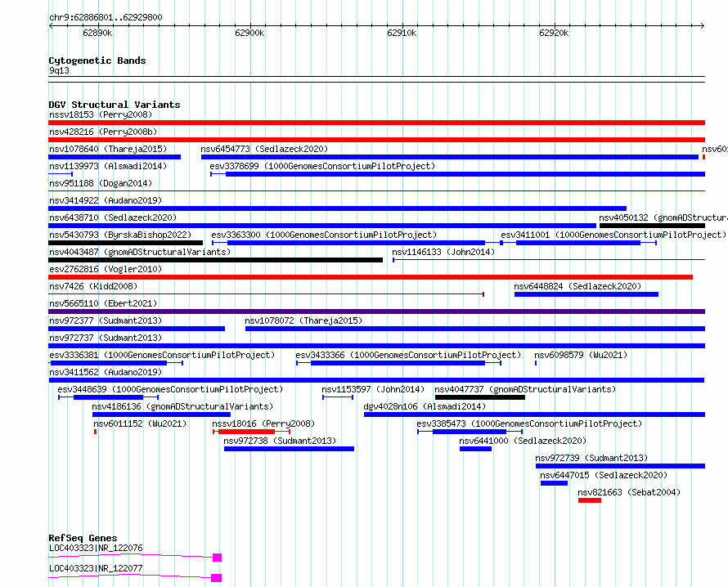Click nsv4186136 (gnomADStructuralVariants) label
The width and height of the screenshot is (728, 587).
point(183,406)
